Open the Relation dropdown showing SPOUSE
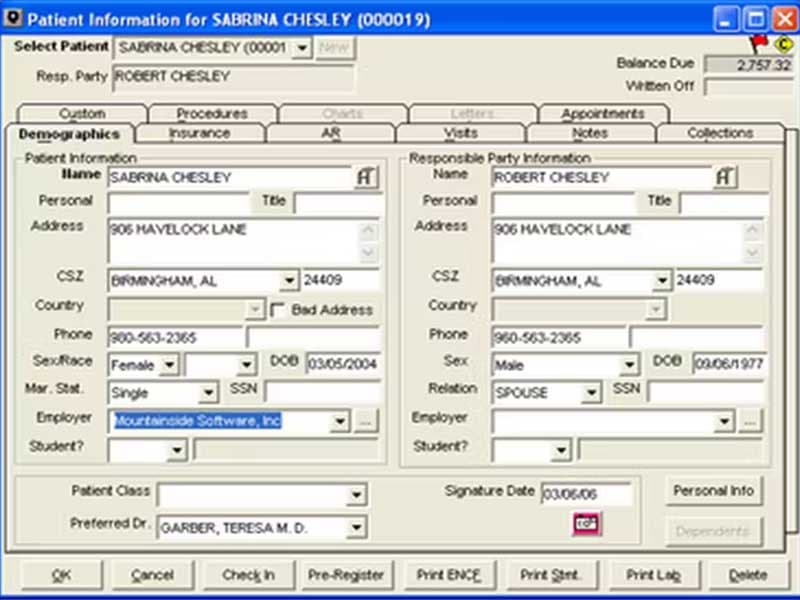This screenshot has width=800, height=600. pyautogui.click(x=592, y=393)
